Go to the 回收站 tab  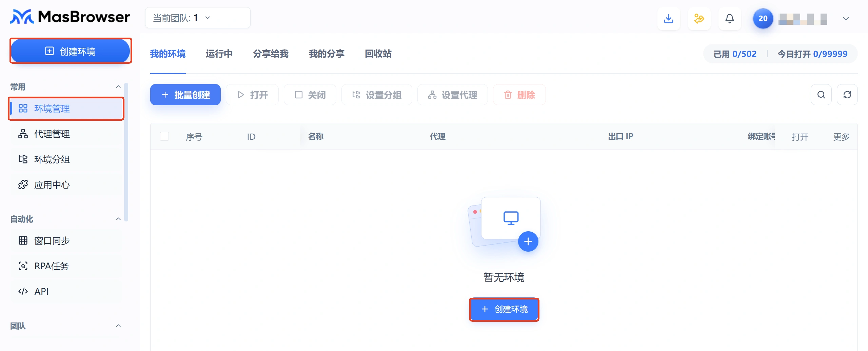click(378, 54)
